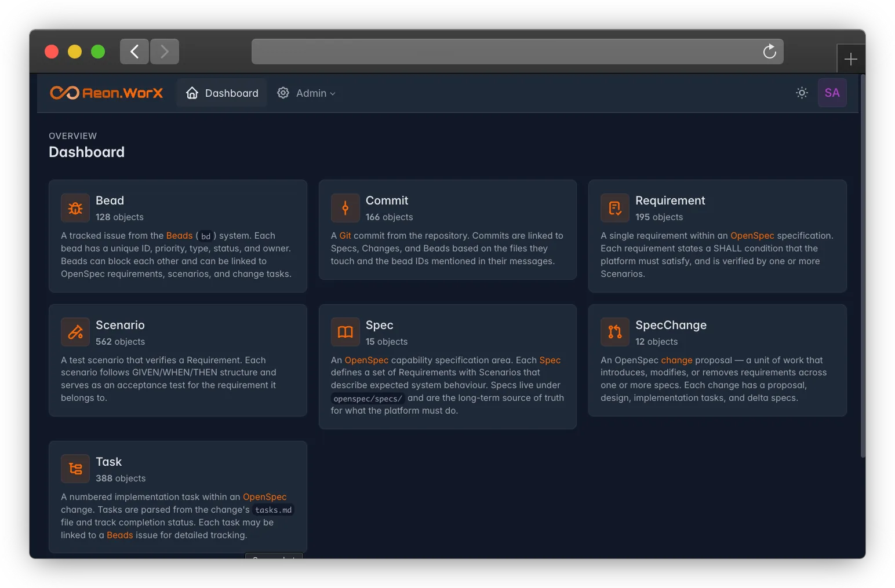
Task: Click the page vertical scrollbar
Action: pyautogui.click(x=863, y=266)
